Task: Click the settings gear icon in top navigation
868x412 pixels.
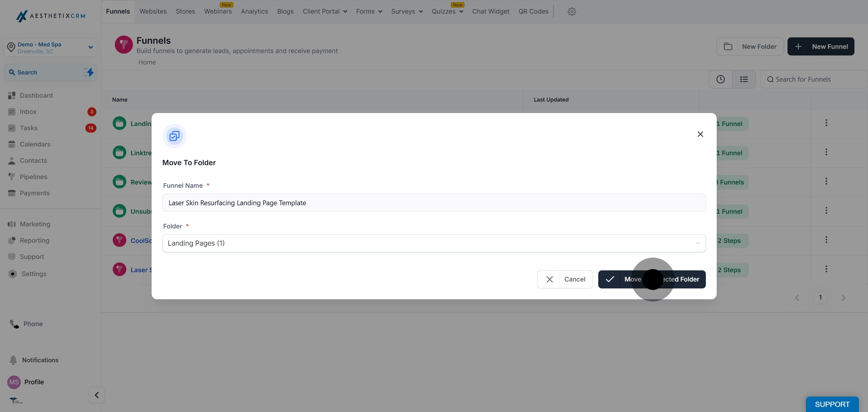Action: pyautogui.click(x=571, y=11)
